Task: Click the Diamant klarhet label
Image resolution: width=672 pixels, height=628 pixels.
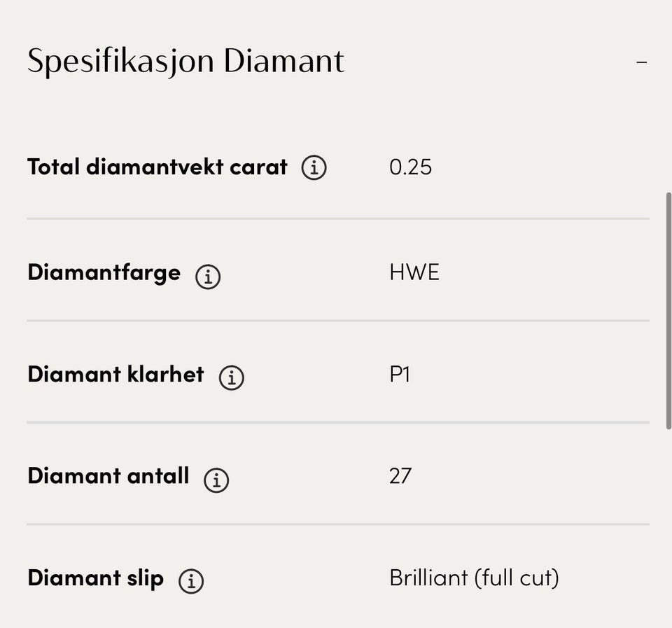Action: [115, 375]
